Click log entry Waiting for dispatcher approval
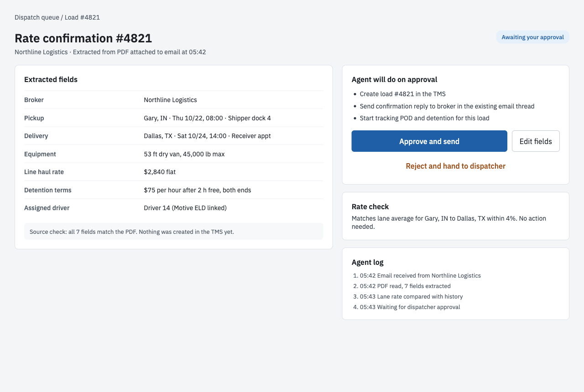584x392 pixels. (x=410, y=307)
